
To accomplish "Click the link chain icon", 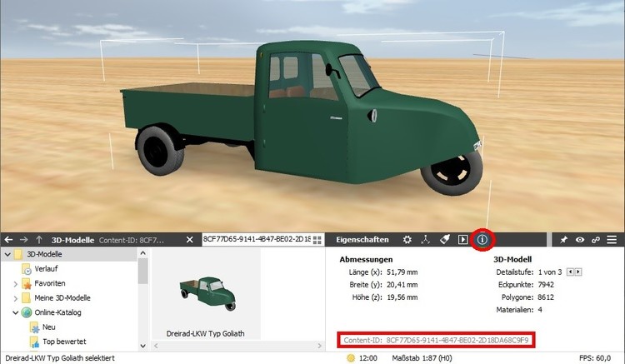I will 596,239.
